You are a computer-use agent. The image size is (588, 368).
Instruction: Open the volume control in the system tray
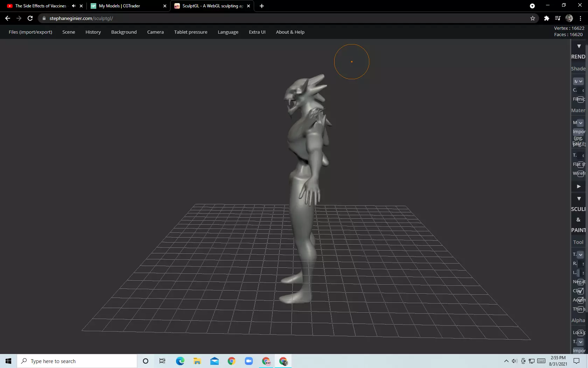click(x=514, y=361)
